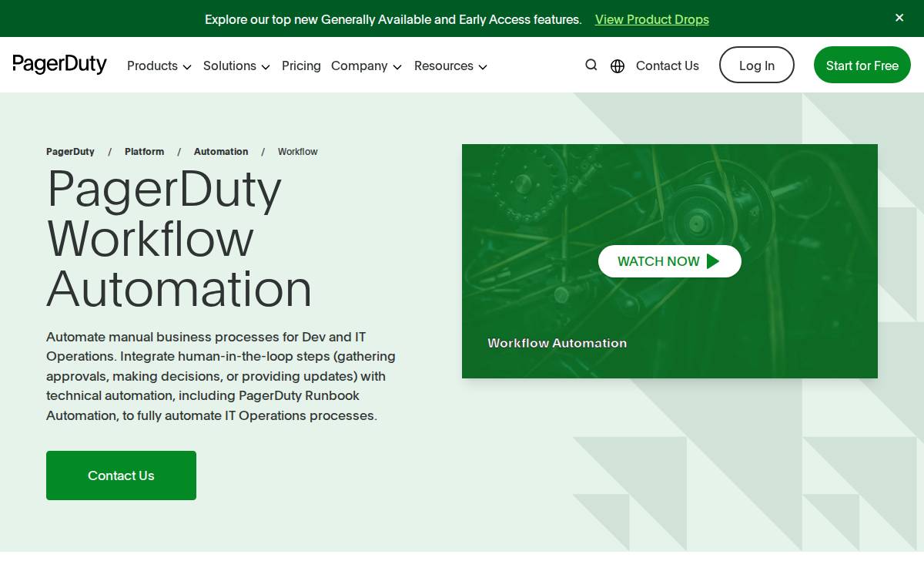Go to the PagerDuty logo home
The width and height of the screenshot is (924, 578).
pos(59,65)
